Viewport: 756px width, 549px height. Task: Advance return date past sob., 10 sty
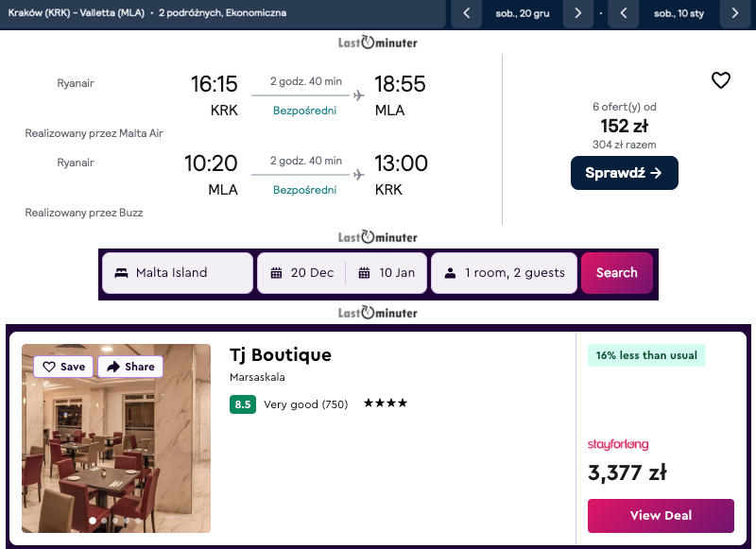tap(735, 13)
